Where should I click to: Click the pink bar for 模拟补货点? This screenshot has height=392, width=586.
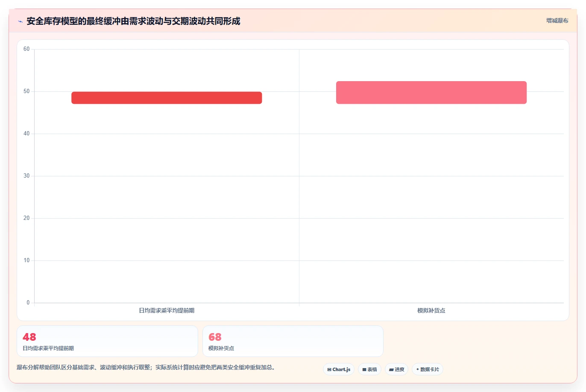tap(431, 93)
